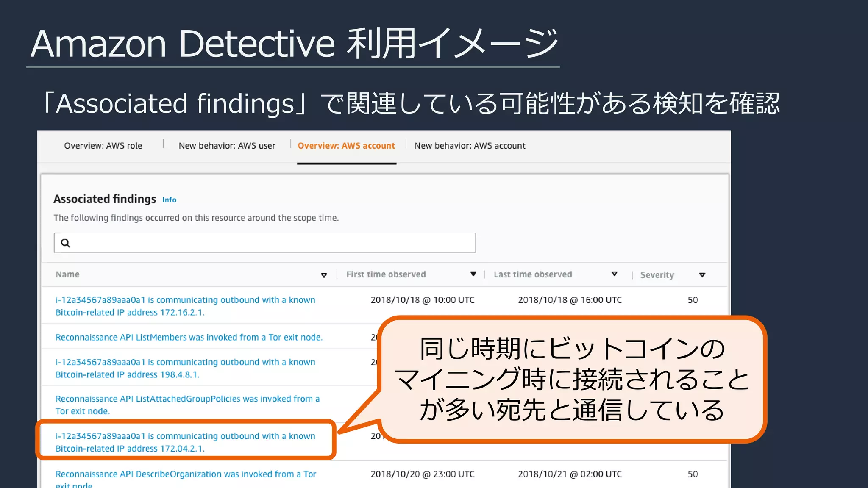Open DescribeOrganization Tor exit node finding
The width and height of the screenshot is (868, 488).
click(186, 479)
